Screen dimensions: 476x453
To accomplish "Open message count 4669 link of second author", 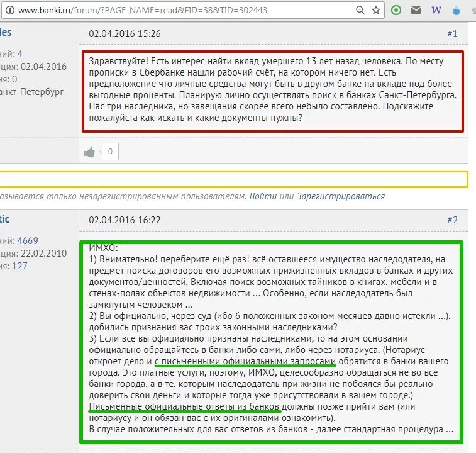I will coord(28,241).
